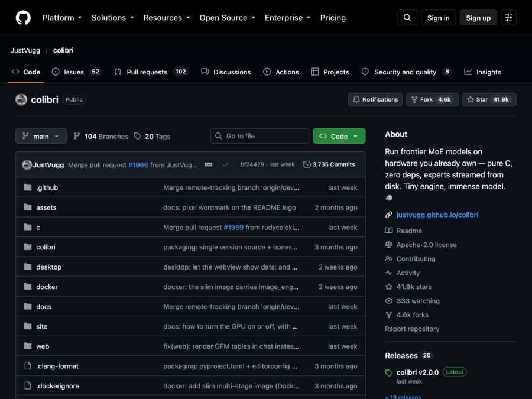
Task: Click the colibri repository avatar image
Action: [x=21, y=99]
